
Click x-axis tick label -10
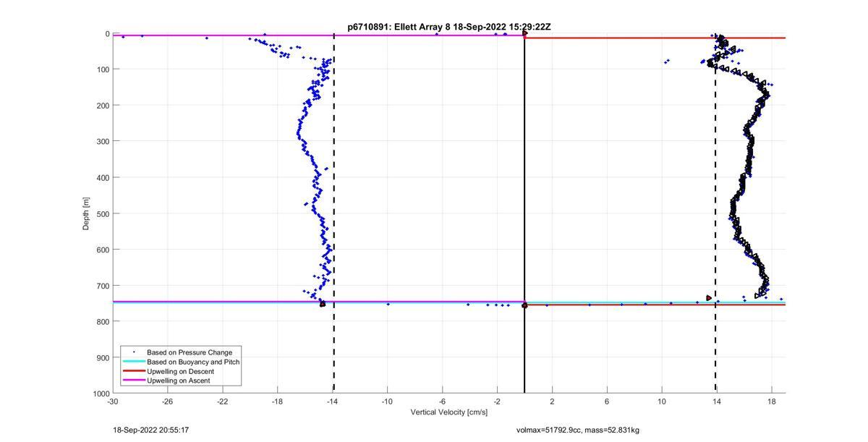387,401
